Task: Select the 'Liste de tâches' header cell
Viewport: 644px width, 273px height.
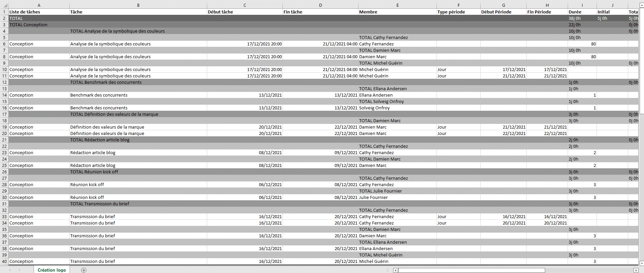Action: pos(39,12)
